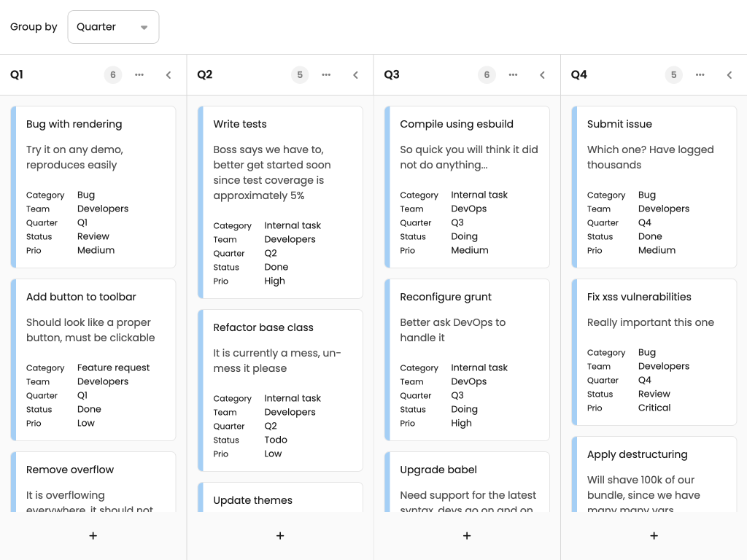Open the Q3 column options menu

[x=513, y=74]
